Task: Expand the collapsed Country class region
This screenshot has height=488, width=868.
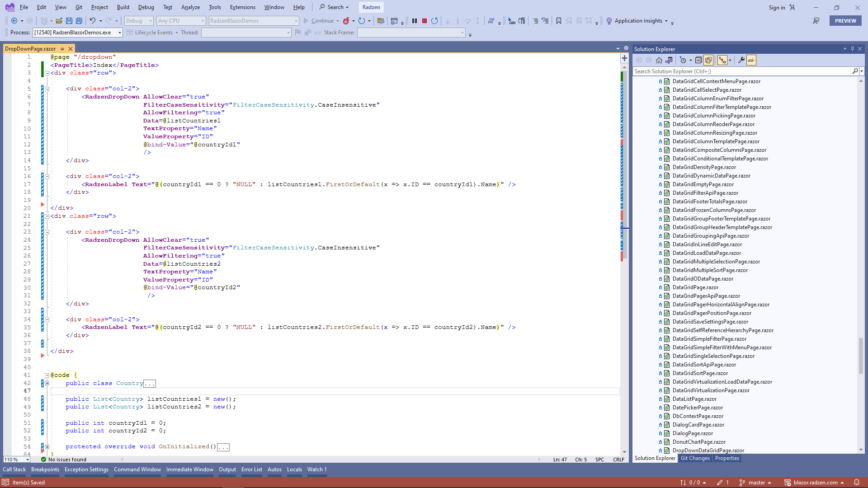Action: (47, 383)
